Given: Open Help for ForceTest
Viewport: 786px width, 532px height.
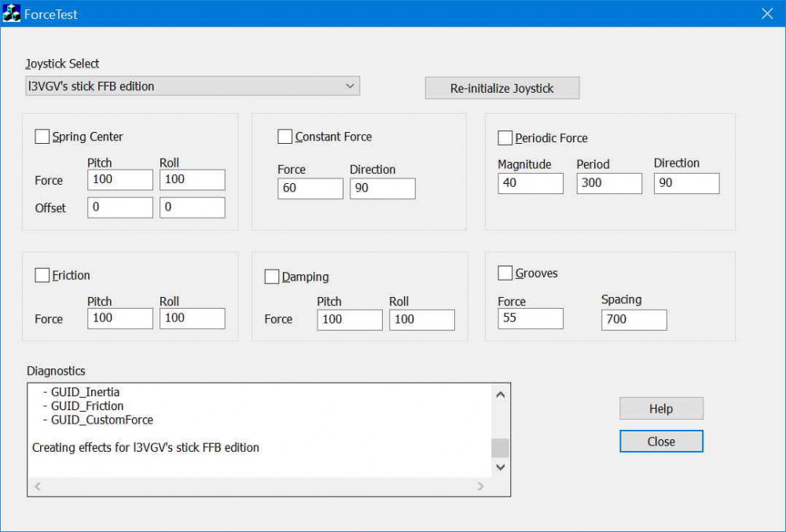Looking at the screenshot, I should (x=660, y=409).
